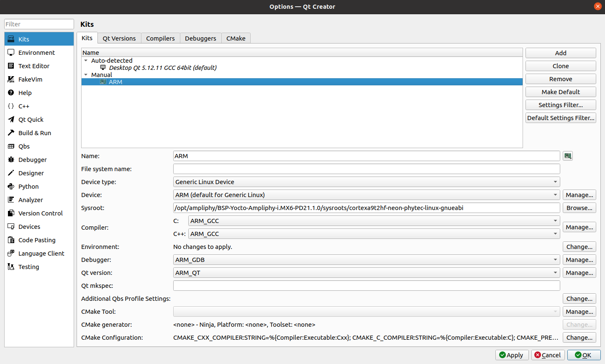The height and width of the screenshot is (364, 605).
Task: Select the Kits category icon
Action: pos(11,39)
